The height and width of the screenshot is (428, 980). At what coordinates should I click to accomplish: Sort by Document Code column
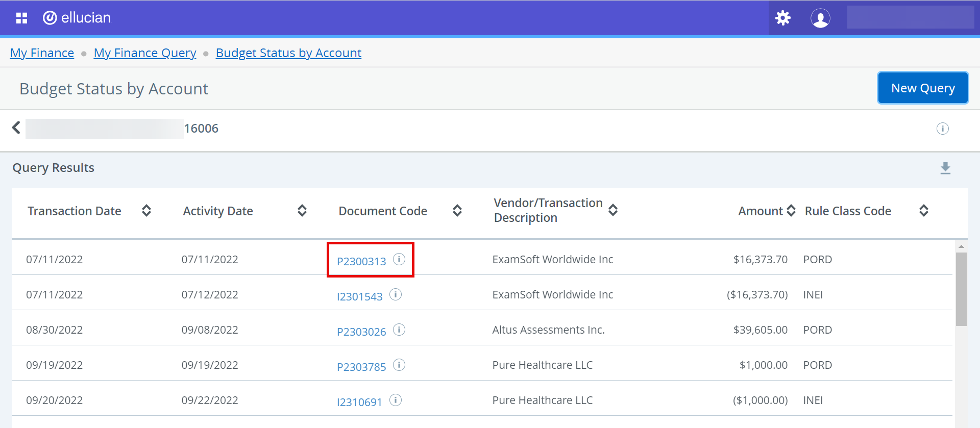[x=457, y=211]
